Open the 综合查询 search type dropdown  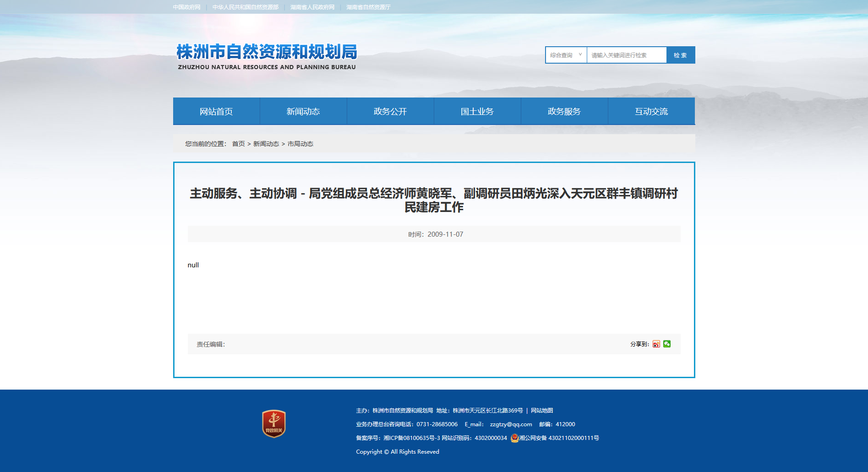coord(566,55)
